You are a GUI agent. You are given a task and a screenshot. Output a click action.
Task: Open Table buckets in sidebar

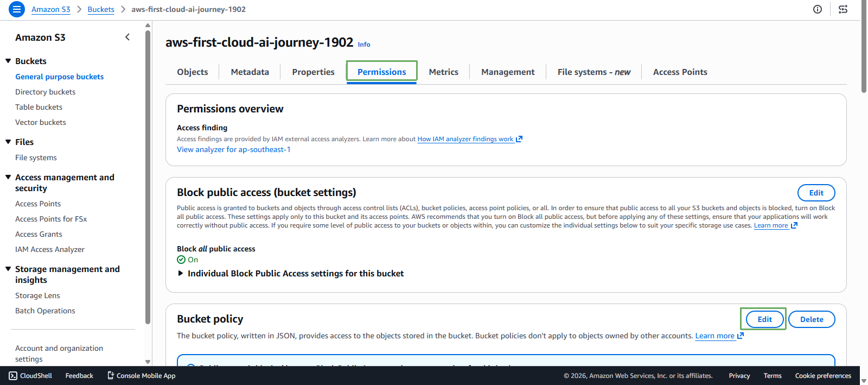pos(39,107)
